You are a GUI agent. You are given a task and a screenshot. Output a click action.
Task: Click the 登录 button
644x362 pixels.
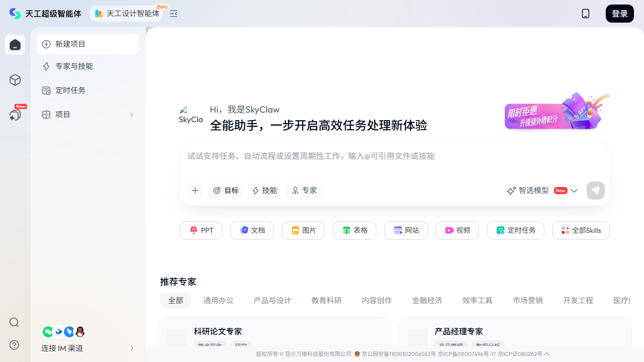pos(620,14)
